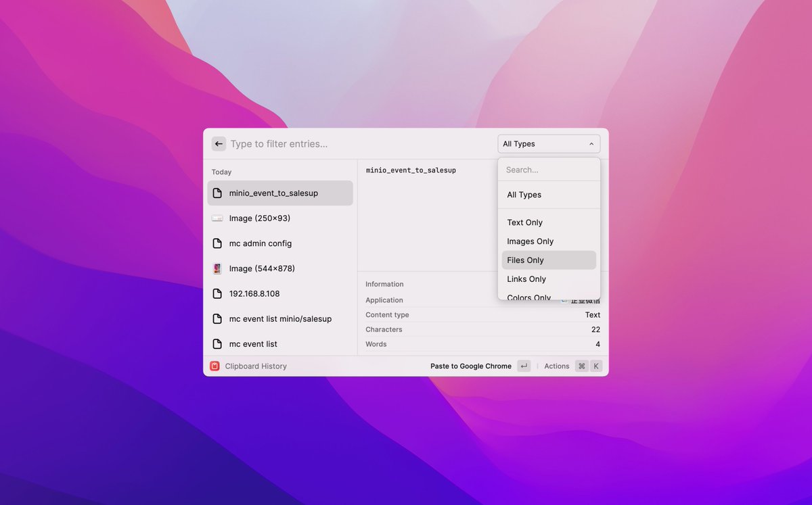This screenshot has height=505, width=812.
Task: Click the Characters value 22
Action: click(595, 329)
